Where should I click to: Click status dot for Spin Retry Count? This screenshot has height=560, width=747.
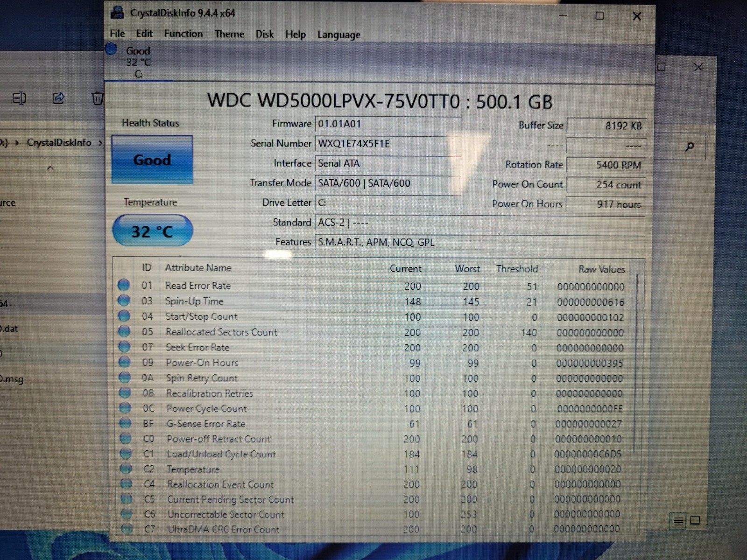pyautogui.click(x=125, y=377)
